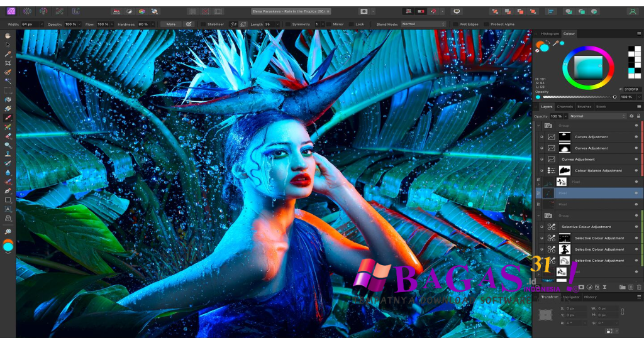The image size is (644, 338).
Task: Enable the Symmetry checkbox
Action: pyautogui.click(x=288, y=25)
